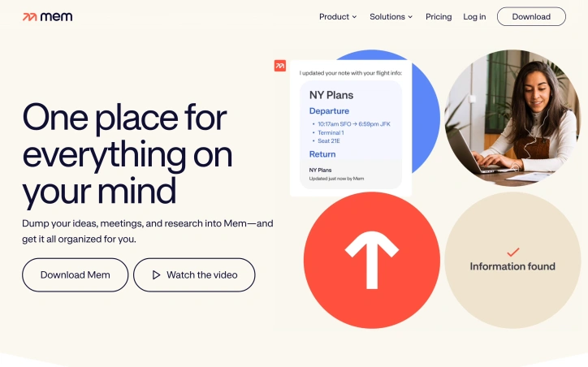Click 'Updated just now by Mem' text
This screenshot has height=367, width=588.
click(336, 179)
